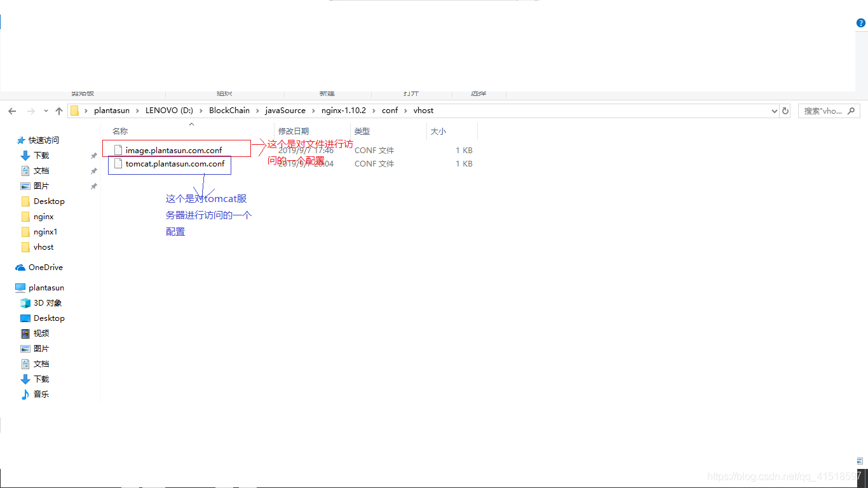Open the Desktop folder under Quick access

pos(49,201)
